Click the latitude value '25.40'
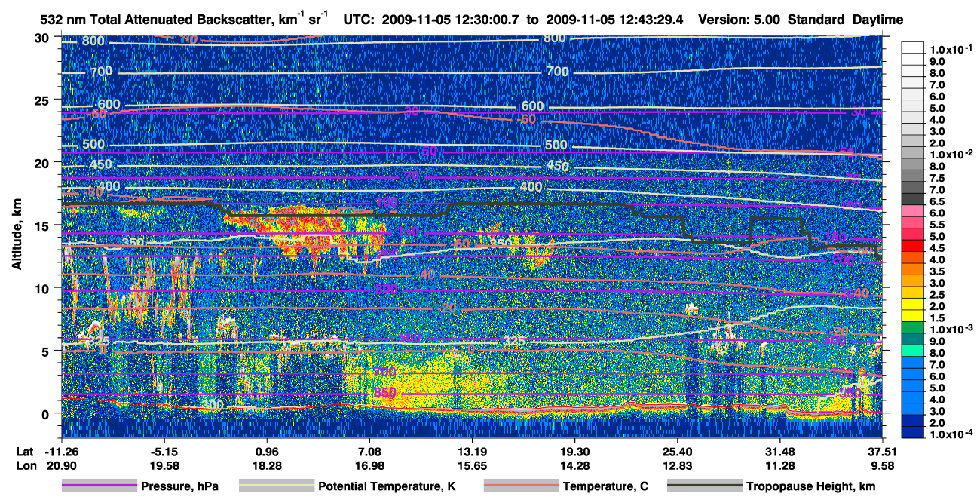 pyautogui.click(x=677, y=451)
